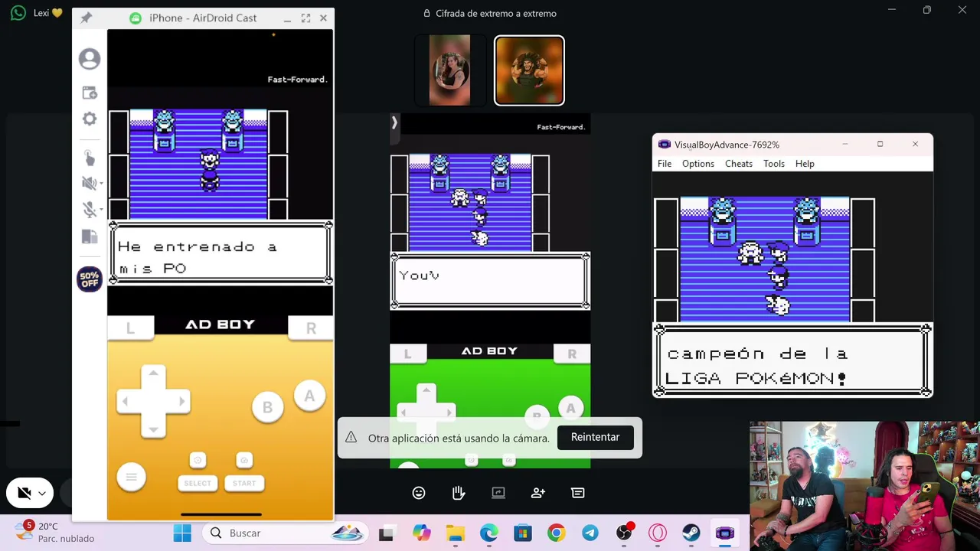Open Task View from the taskbar

point(387,533)
